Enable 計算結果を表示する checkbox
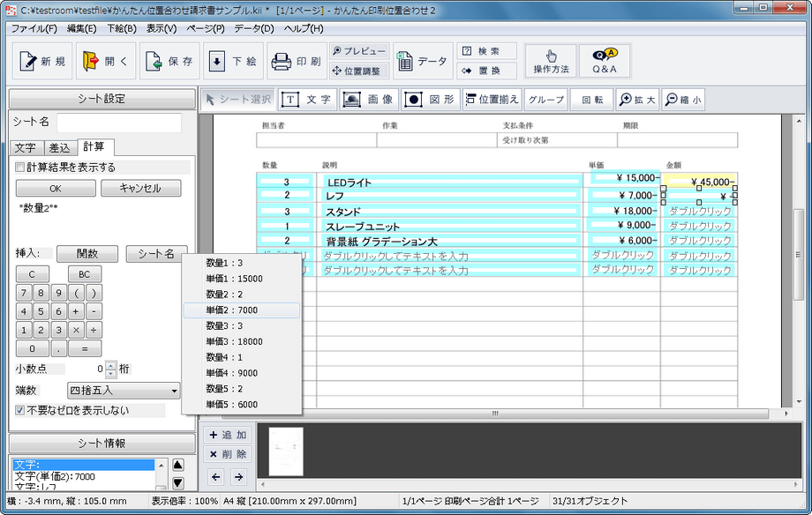The width and height of the screenshot is (812, 515). coord(20,168)
